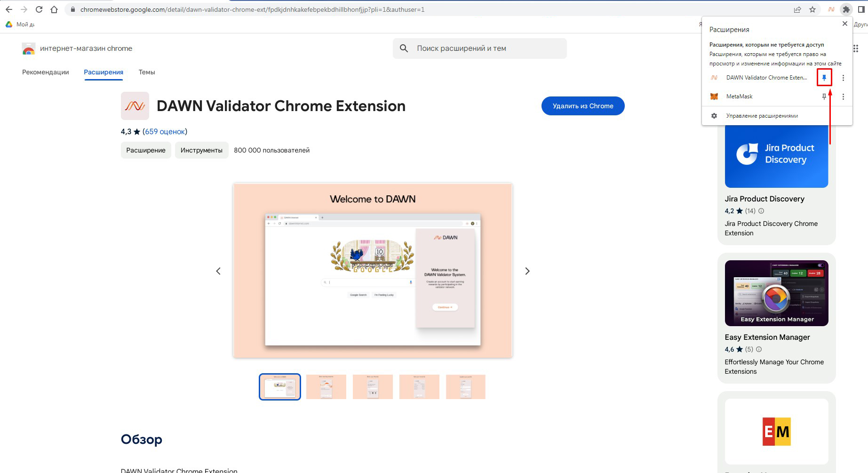868x473 pixels.
Task: Reload the page
Action: (x=39, y=9)
